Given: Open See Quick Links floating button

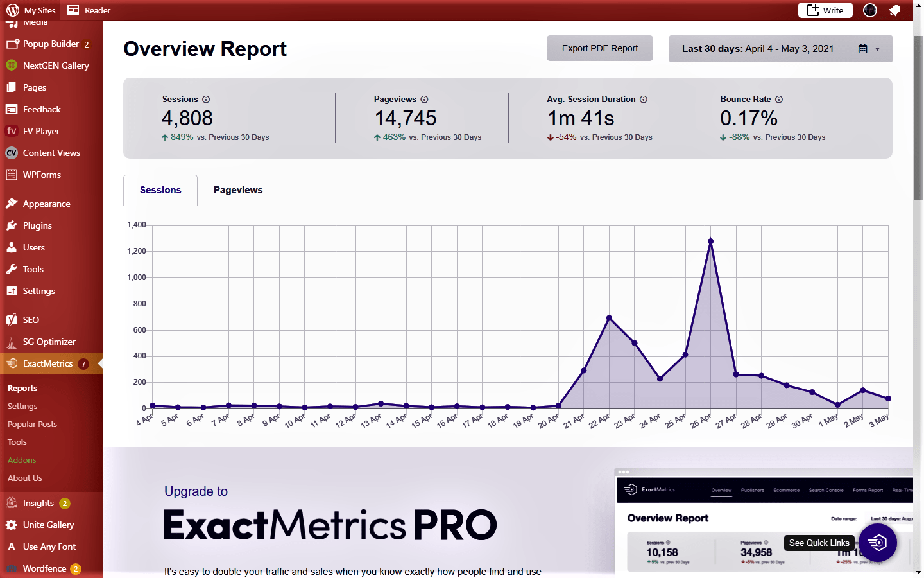Looking at the screenshot, I should click(x=878, y=543).
